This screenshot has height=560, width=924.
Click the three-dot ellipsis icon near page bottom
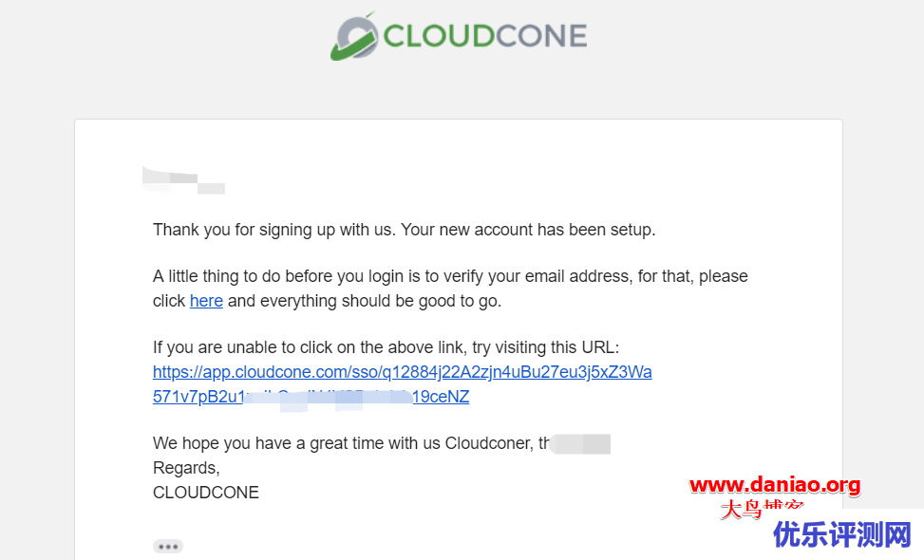pyautogui.click(x=167, y=546)
